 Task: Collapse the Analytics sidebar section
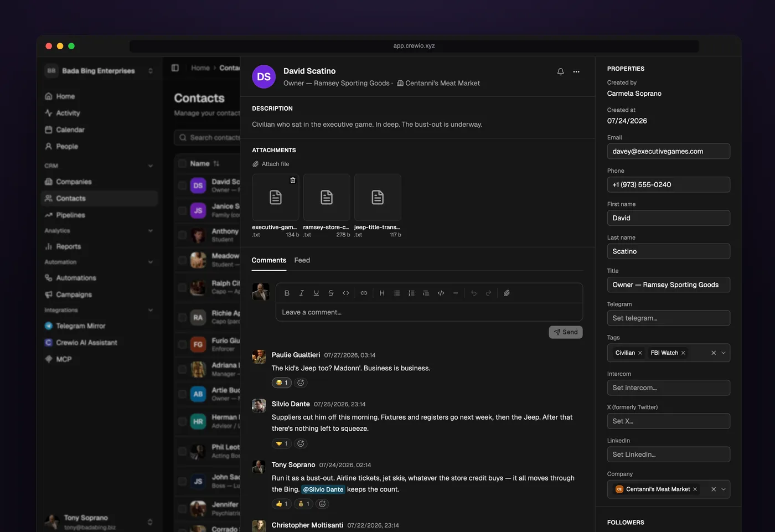[151, 231]
